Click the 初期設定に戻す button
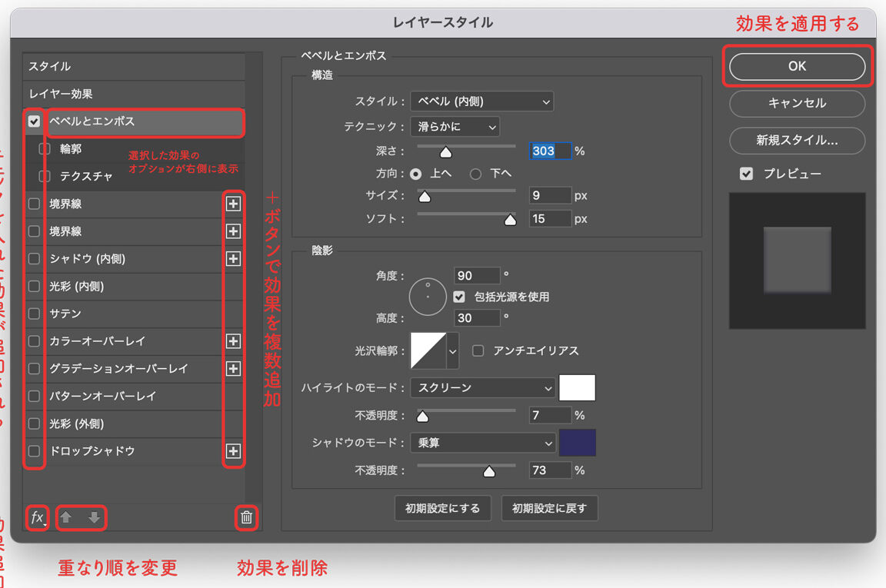This screenshot has width=886, height=588. point(549,508)
